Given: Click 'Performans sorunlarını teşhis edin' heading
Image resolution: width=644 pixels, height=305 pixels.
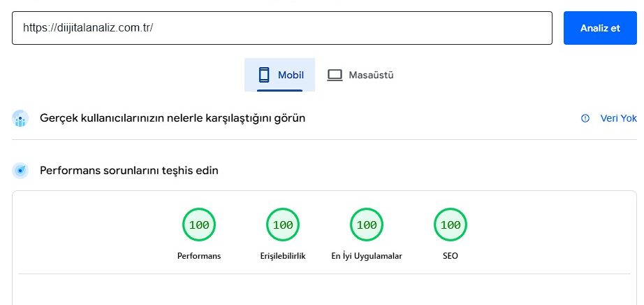Looking at the screenshot, I should point(129,171).
